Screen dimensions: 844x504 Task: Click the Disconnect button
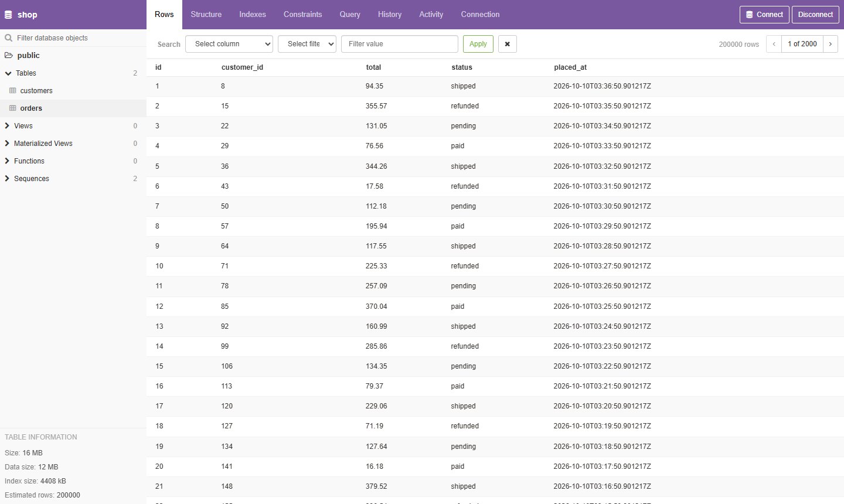point(815,15)
